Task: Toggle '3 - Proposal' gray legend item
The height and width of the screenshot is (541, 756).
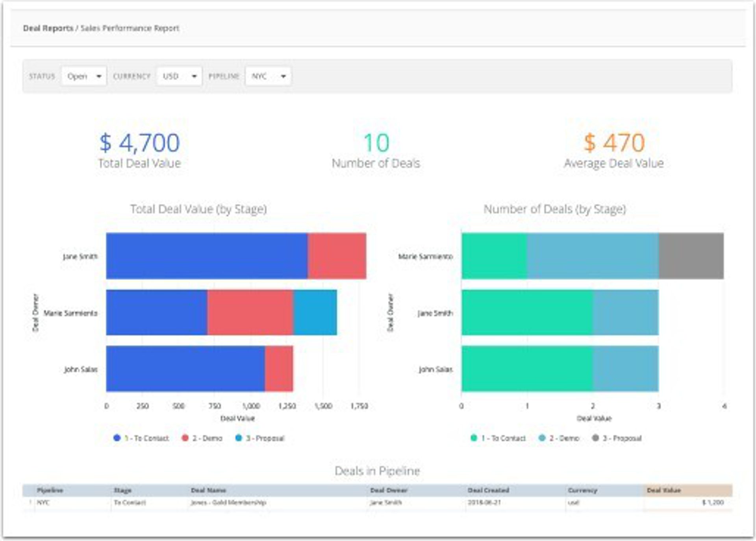Action: pyautogui.click(x=617, y=438)
